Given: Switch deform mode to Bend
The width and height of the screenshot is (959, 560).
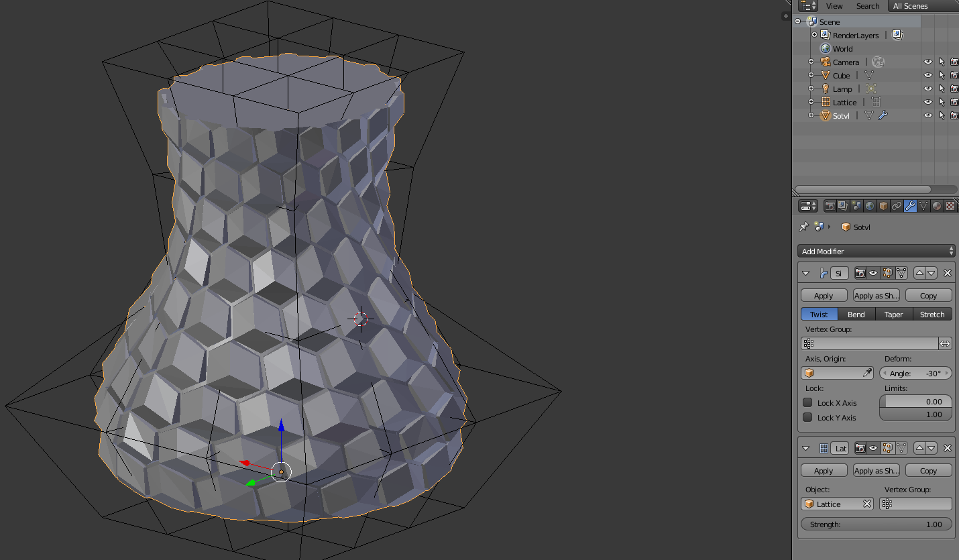Looking at the screenshot, I should click(856, 315).
